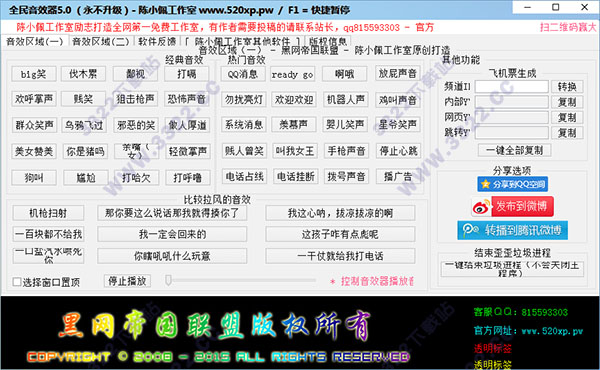
Task: Switch to 音效区域(一) tab
Action: tap(34, 41)
